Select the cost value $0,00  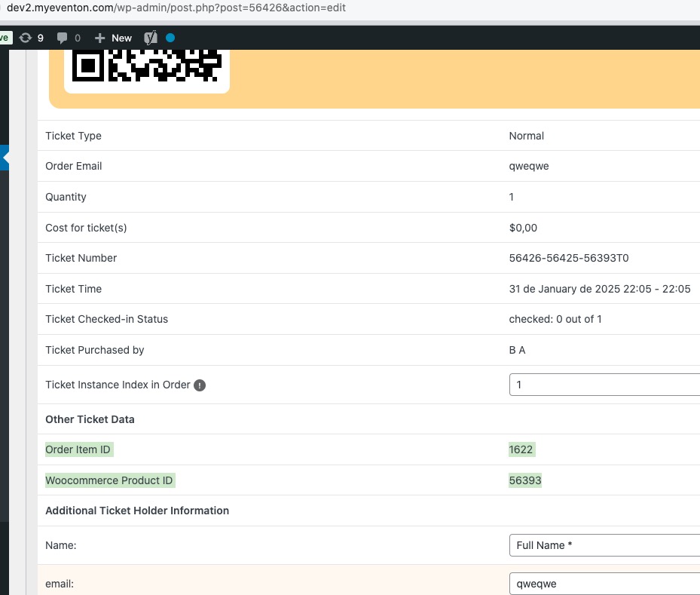(523, 228)
